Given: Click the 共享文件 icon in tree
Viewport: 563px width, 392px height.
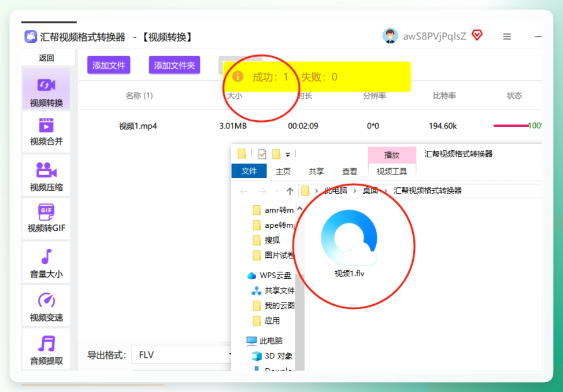Looking at the screenshot, I should [256, 290].
